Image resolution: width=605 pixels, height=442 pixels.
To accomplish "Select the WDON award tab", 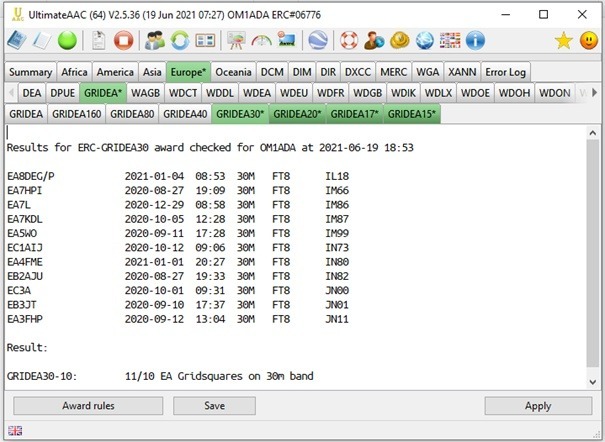I will tap(555, 93).
